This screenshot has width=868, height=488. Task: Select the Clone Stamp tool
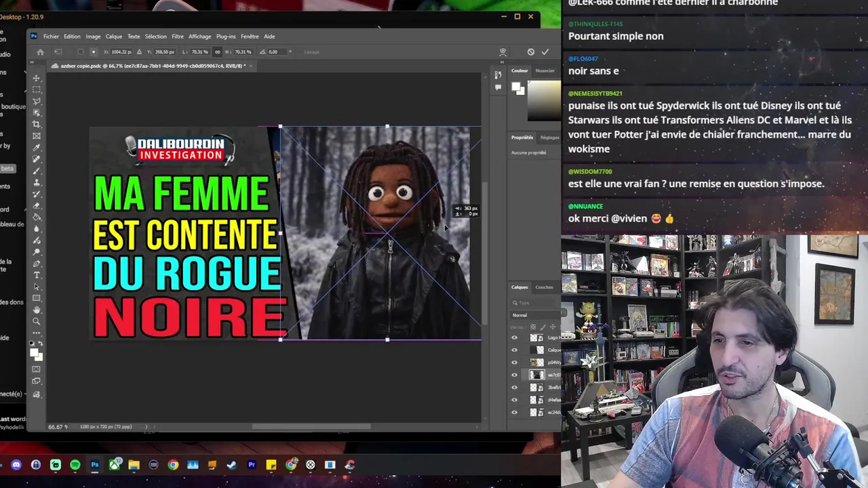[37, 183]
